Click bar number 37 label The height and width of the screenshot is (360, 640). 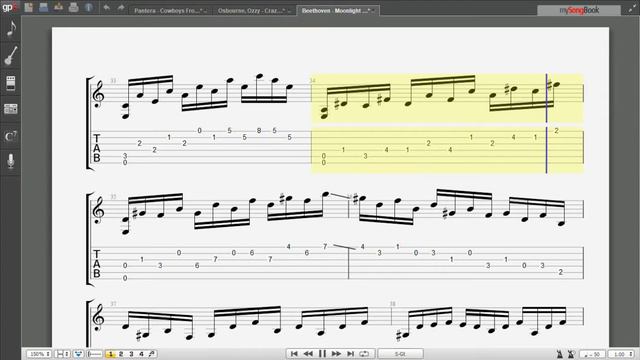click(113, 304)
